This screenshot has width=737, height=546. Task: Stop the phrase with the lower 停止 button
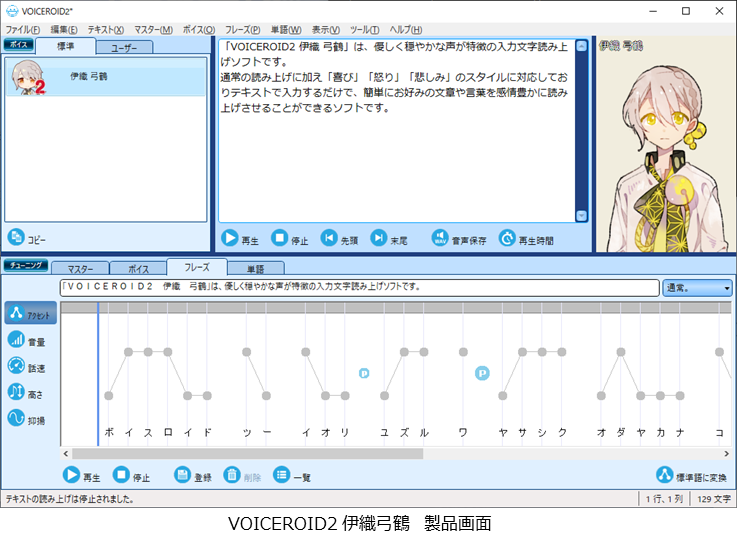point(131,476)
